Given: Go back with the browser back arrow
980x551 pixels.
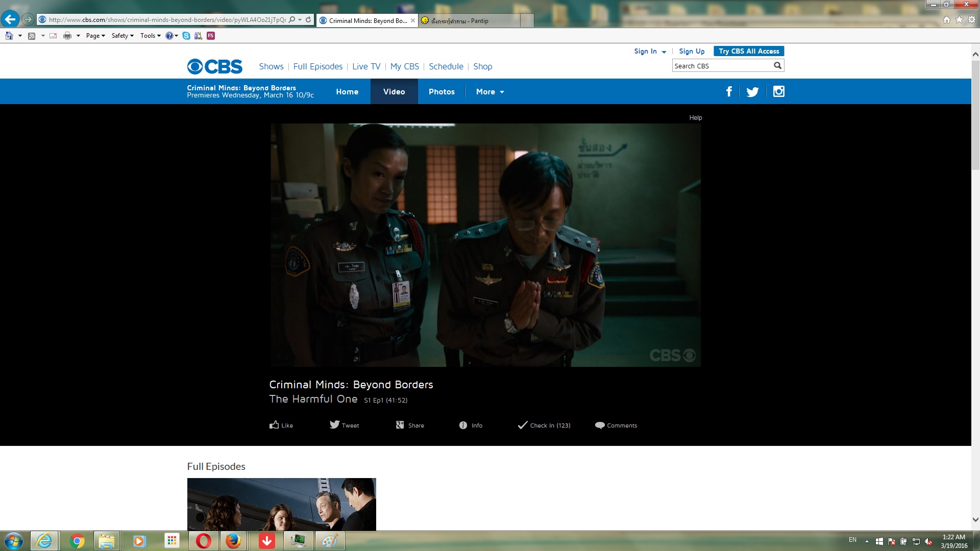Looking at the screenshot, I should pyautogui.click(x=10, y=19).
